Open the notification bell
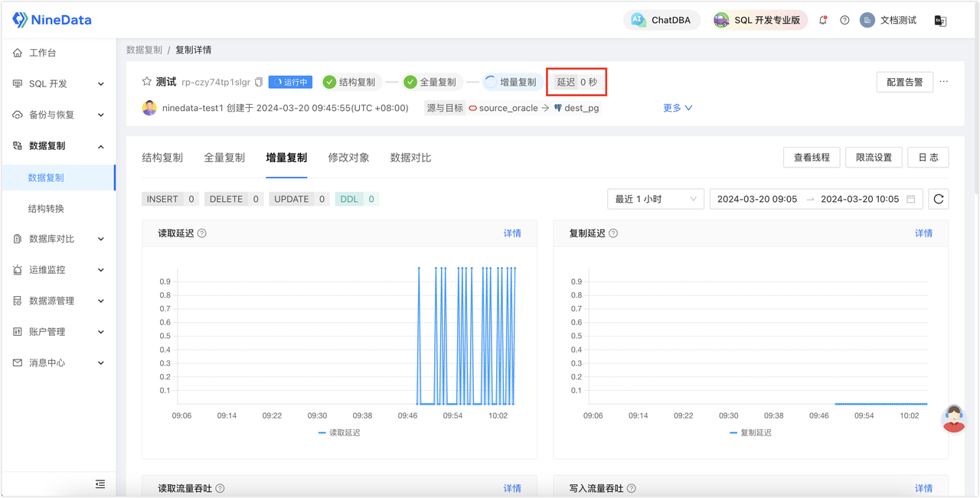This screenshot has width=980, height=498. [x=823, y=20]
